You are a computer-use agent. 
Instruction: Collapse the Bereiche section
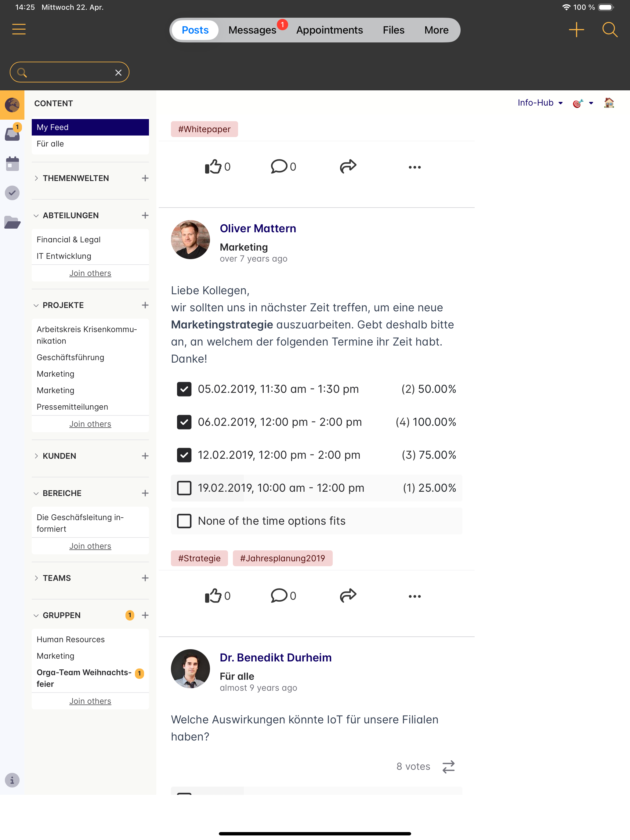[36, 493]
